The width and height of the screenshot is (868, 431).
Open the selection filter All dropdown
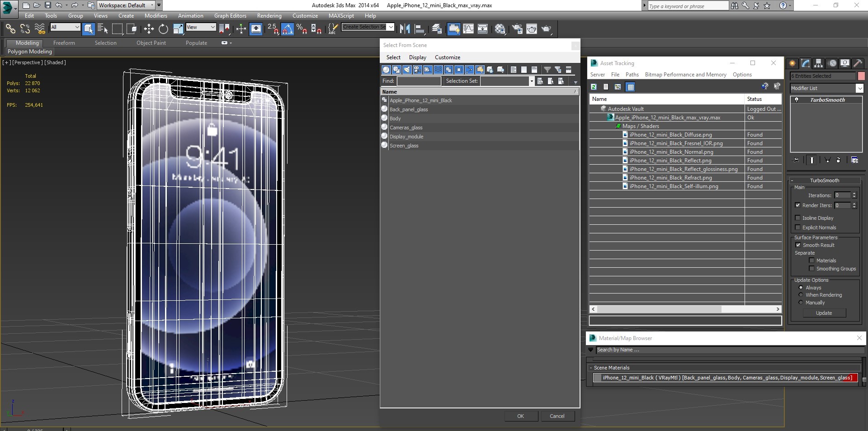[65, 27]
